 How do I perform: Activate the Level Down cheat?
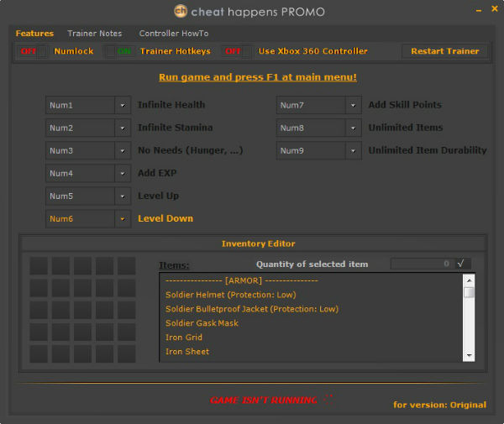(165, 218)
